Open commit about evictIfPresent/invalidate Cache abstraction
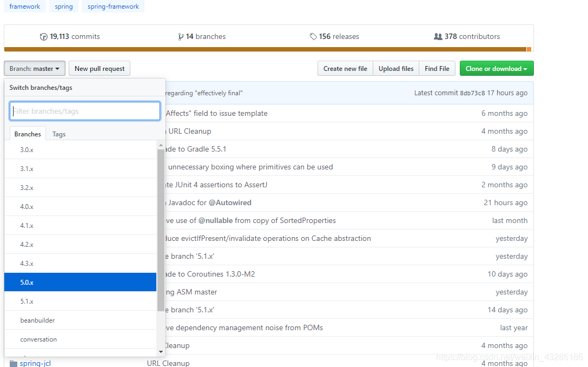Screen dimensions: 588x367 tap(268, 238)
